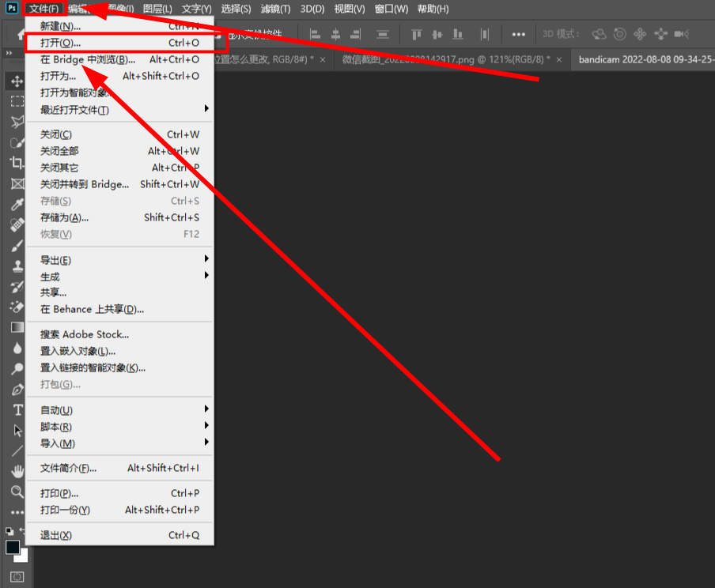The height and width of the screenshot is (588, 715).
Task: Select the Move tool
Action: coord(17,81)
